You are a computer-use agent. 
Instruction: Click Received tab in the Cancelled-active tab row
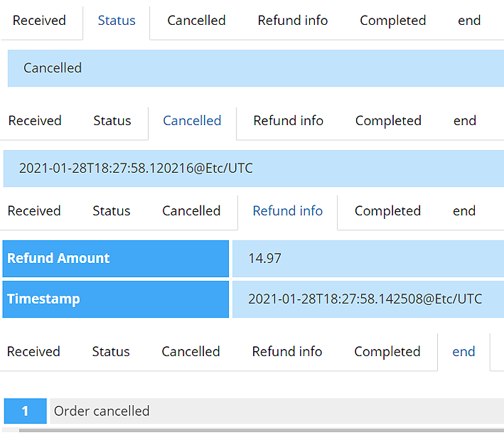pyautogui.click(x=35, y=121)
